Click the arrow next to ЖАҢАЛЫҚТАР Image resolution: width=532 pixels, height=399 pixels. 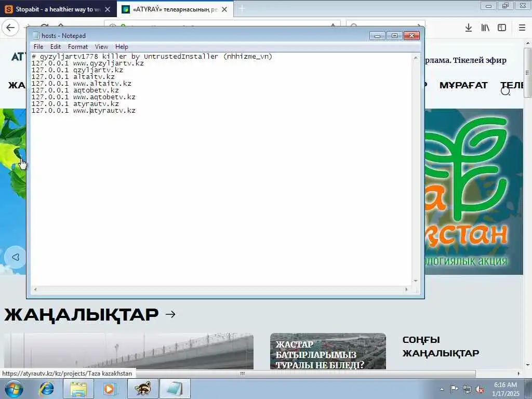pyautogui.click(x=170, y=314)
